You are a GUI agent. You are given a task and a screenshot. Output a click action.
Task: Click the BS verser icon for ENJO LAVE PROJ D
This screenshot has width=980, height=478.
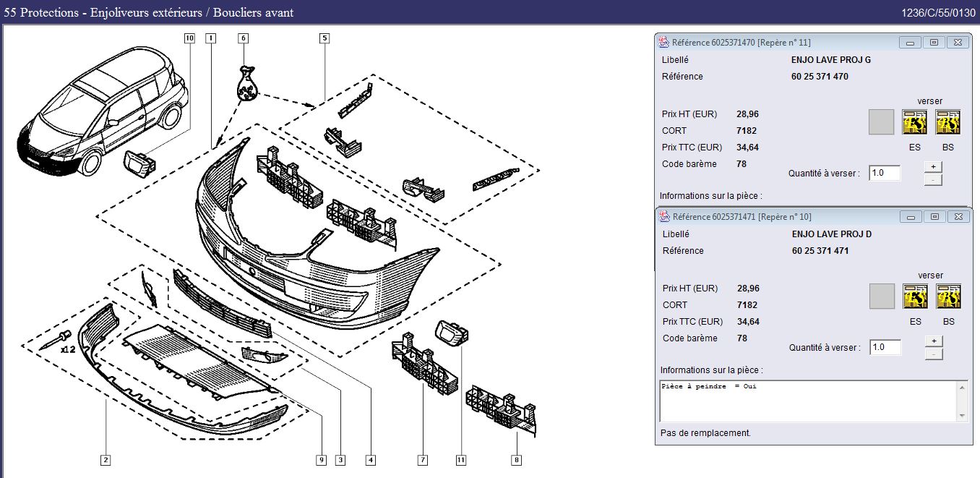[948, 296]
